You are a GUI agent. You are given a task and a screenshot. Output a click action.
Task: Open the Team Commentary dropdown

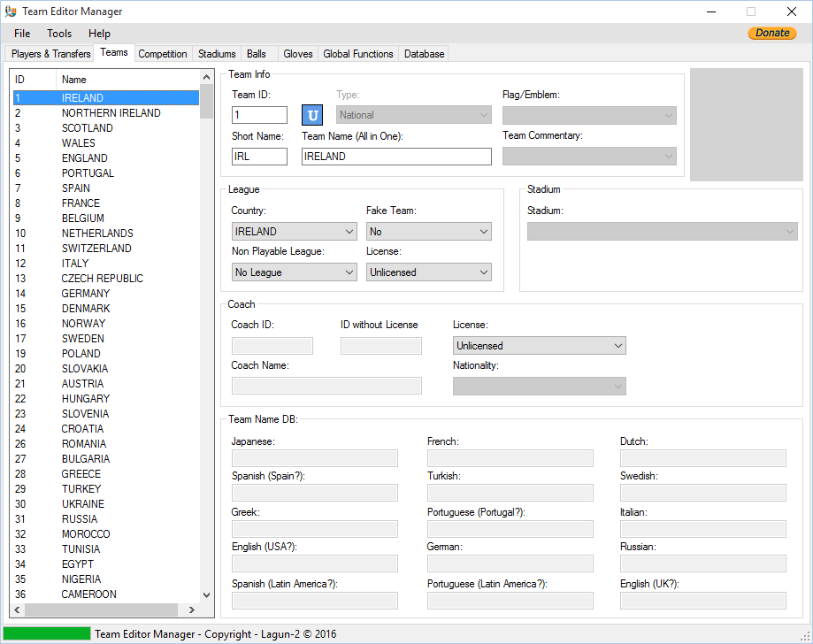[x=589, y=156]
